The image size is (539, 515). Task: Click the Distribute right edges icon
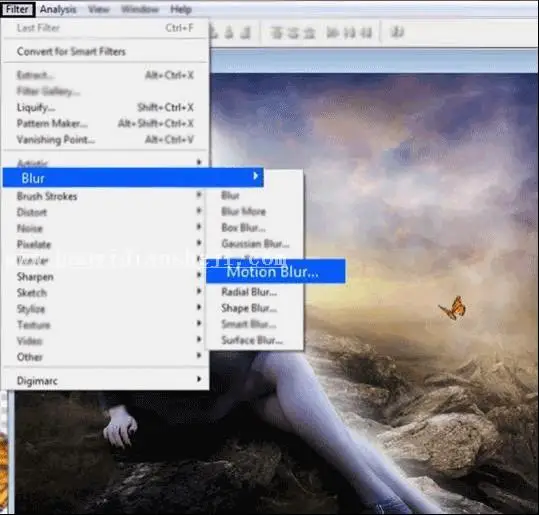366,33
